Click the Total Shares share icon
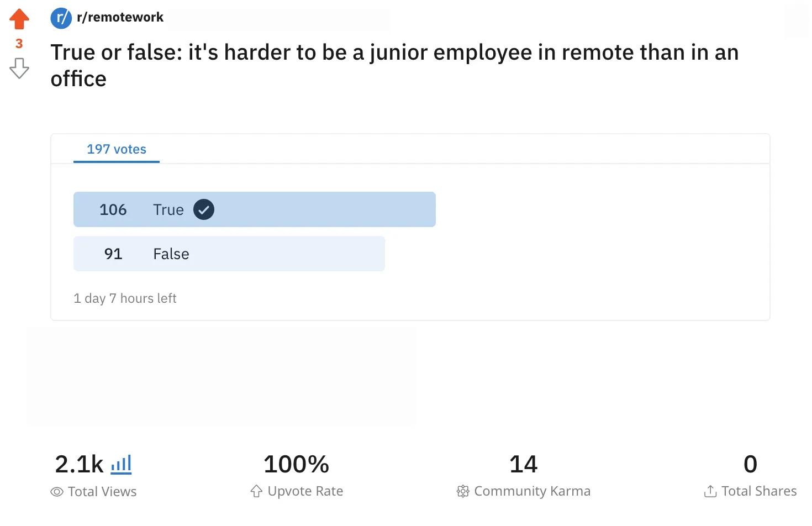This screenshot has width=812, height=526. (x=710, y=491)
